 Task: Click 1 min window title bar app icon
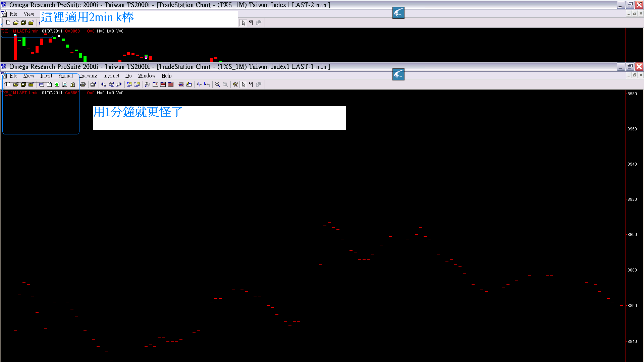pos(4,66)
